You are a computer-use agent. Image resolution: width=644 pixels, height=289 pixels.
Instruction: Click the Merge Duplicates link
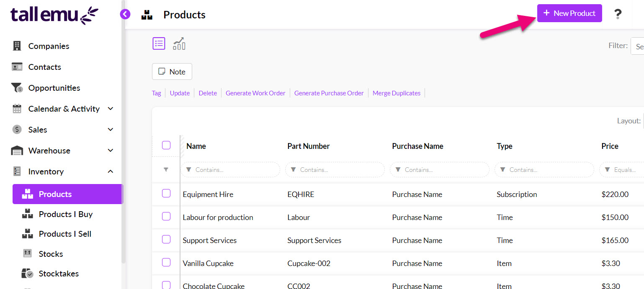[397, 93]
